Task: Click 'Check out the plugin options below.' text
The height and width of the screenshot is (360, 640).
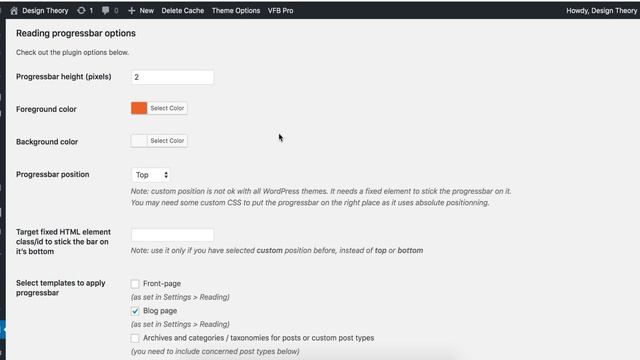Action: [x=73, y=52]
